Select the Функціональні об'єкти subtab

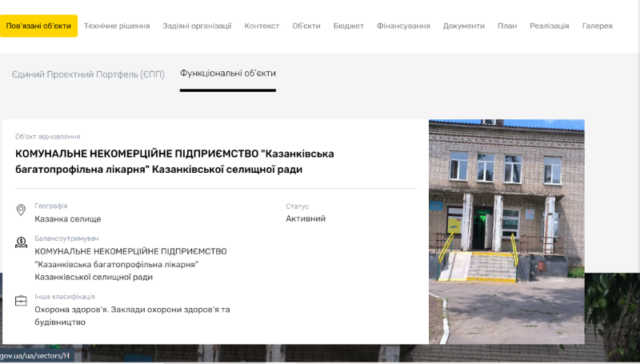point(228,74)
